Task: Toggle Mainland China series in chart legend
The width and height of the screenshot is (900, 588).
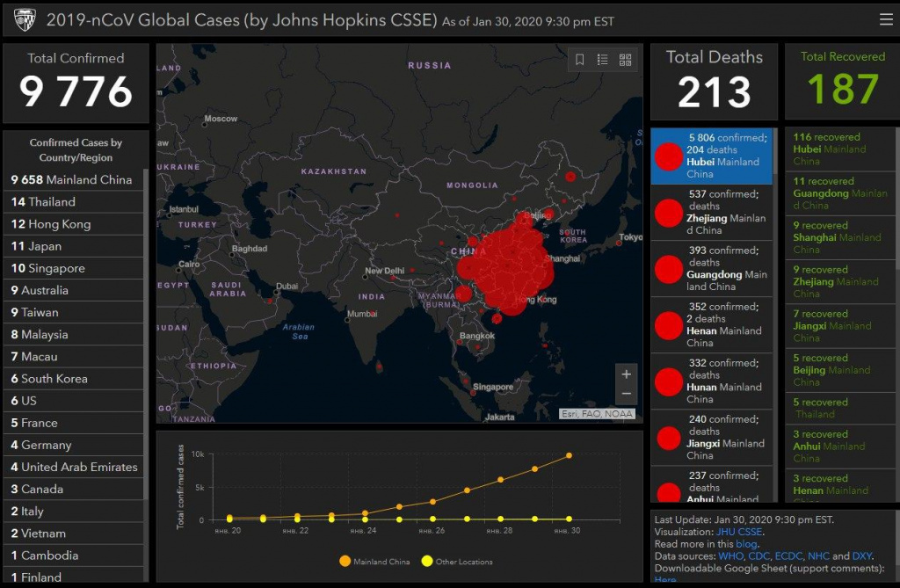Action: coord(344,561)
